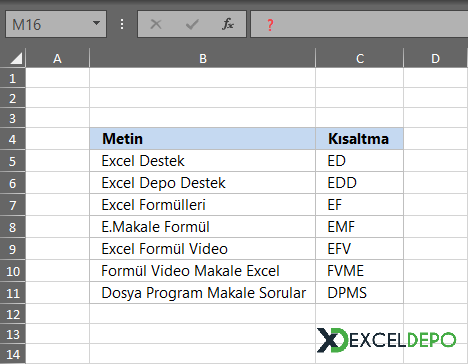Select cell with abbreviation DPMS

click(360, 293)
